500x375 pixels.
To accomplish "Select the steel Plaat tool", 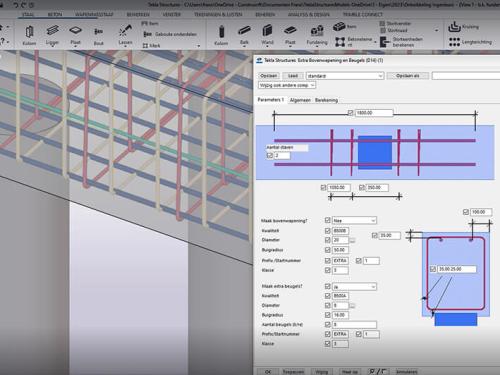I will pos(76,35).
